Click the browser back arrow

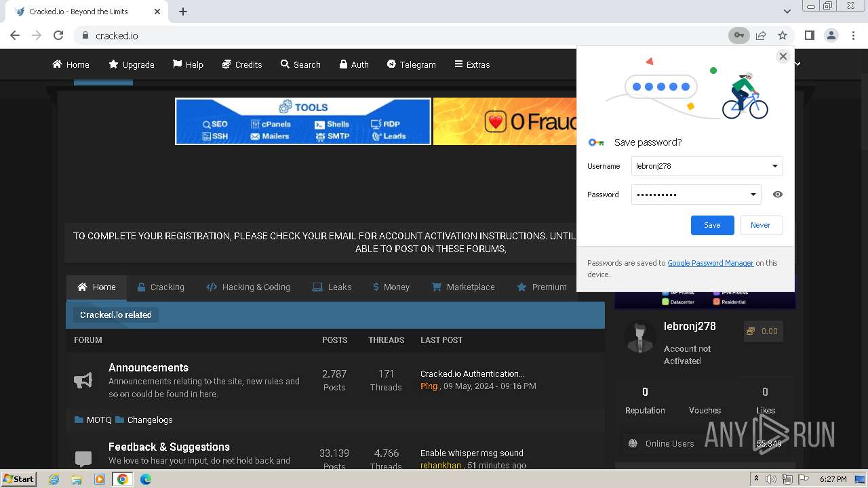click(x=15, y=35)
